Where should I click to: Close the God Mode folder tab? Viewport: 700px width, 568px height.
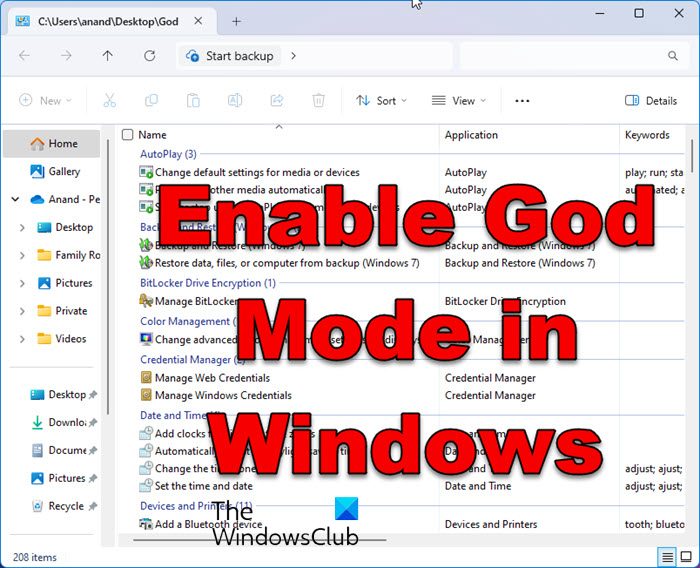(x=198, y=21)
